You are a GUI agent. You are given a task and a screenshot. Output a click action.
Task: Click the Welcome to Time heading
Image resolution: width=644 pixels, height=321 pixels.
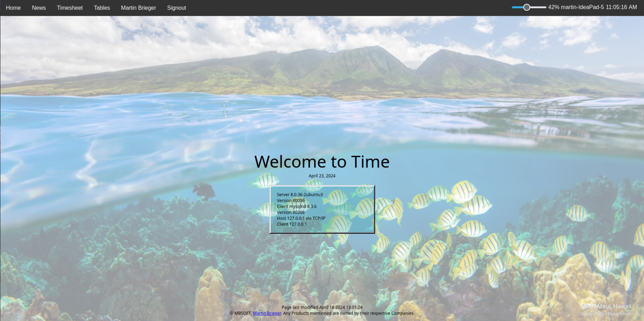tap(322, 161)
